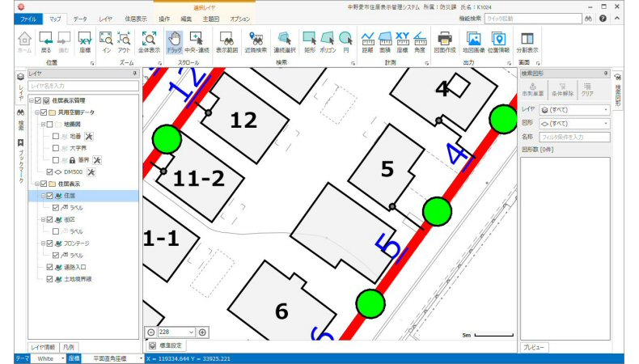Screen dimensions: 639x364
Task: Open the ファイル menu tab
Action: [x=27, y=18]
